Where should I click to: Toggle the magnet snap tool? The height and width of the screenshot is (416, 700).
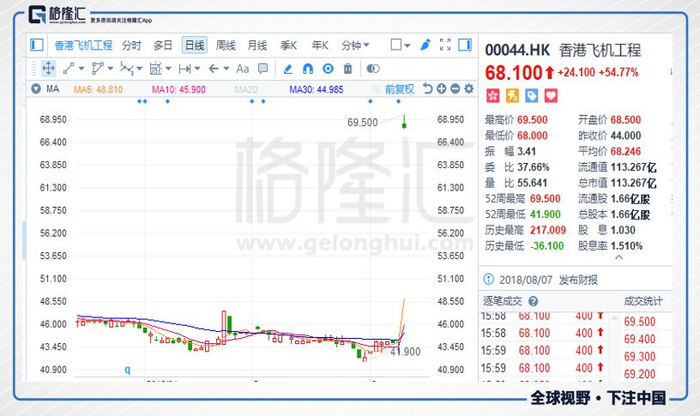click(308, 68)
